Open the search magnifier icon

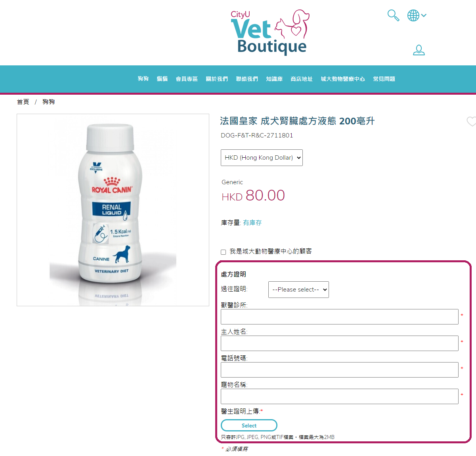pos(393,15)
